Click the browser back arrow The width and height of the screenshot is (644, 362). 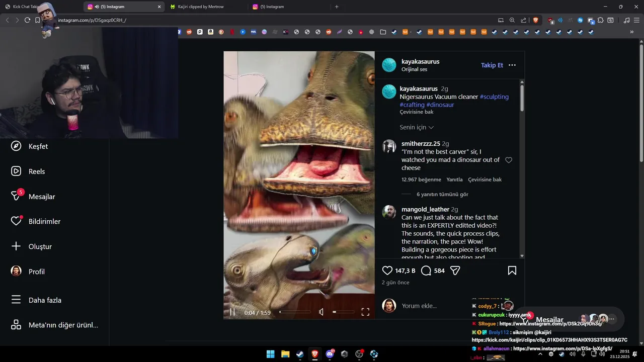coord(7,20)
